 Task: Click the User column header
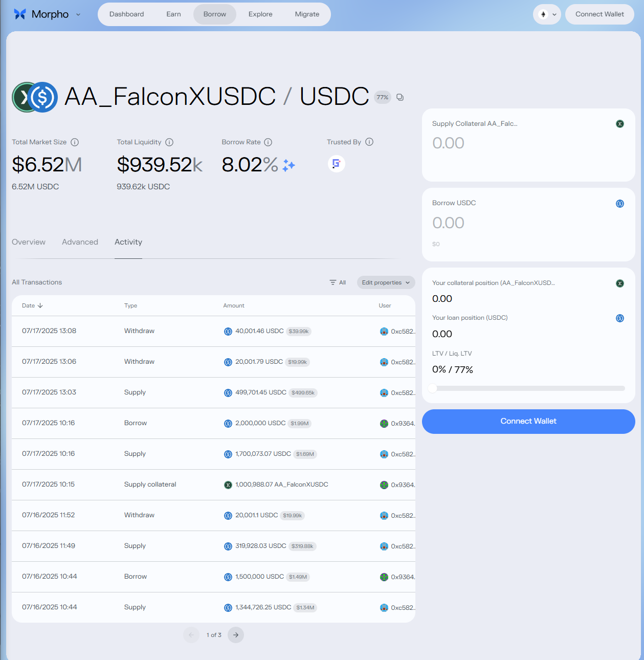tap(385, 305)
